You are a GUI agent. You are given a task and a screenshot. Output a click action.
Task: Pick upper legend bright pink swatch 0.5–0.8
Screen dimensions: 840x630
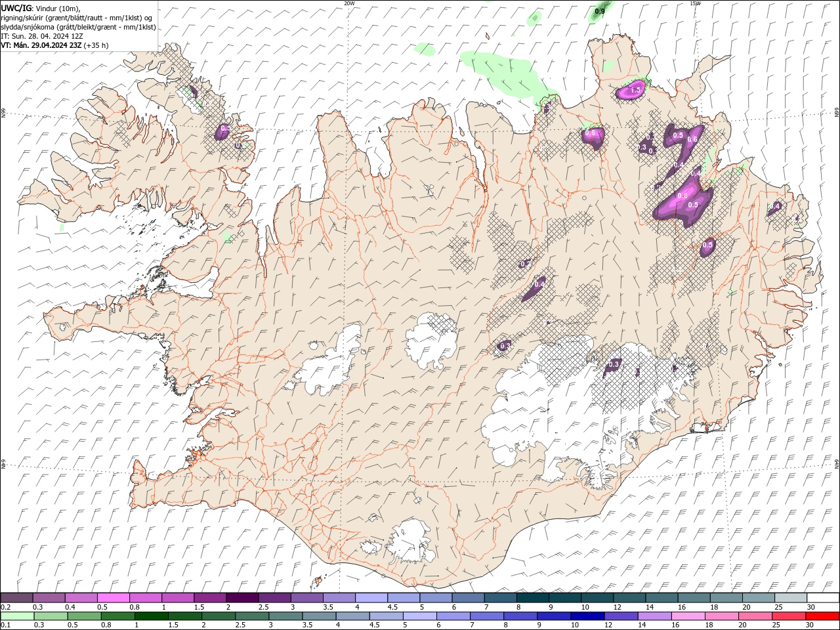(x=113, y=598)
